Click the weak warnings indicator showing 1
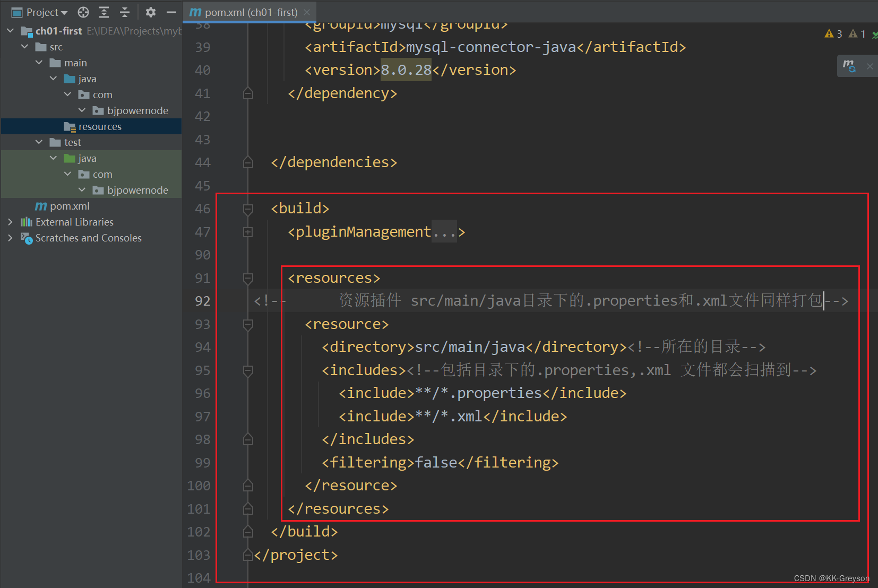The image size is (878, 588). click(x=857, y=34)
